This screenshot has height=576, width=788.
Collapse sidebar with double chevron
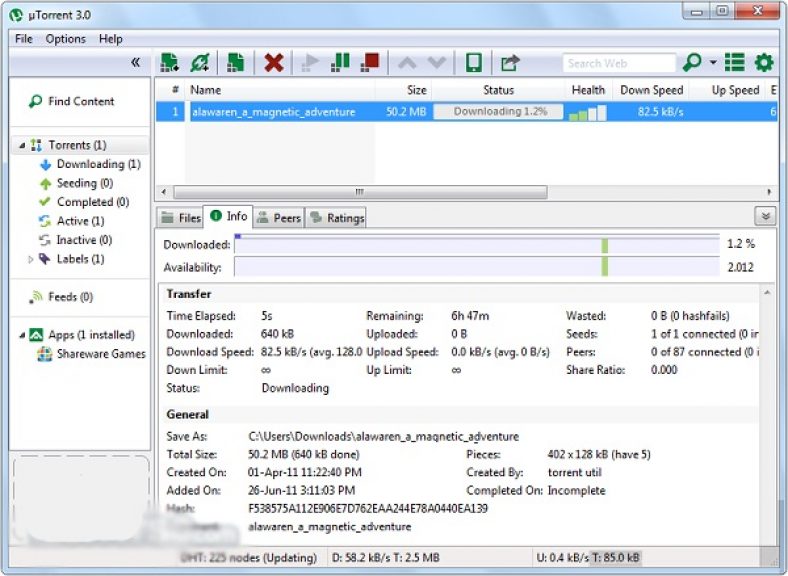135,62
